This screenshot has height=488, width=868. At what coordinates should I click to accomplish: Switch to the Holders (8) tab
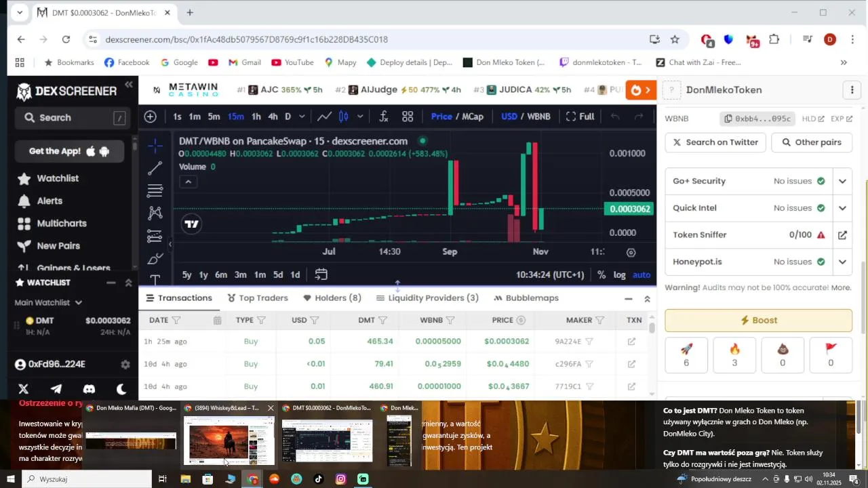[332, 298]
